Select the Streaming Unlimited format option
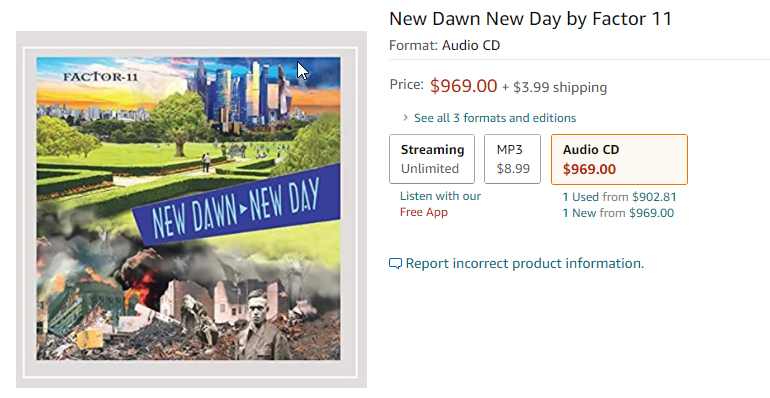770x398 pixels. pyautogui.click(x=432, y=159)
